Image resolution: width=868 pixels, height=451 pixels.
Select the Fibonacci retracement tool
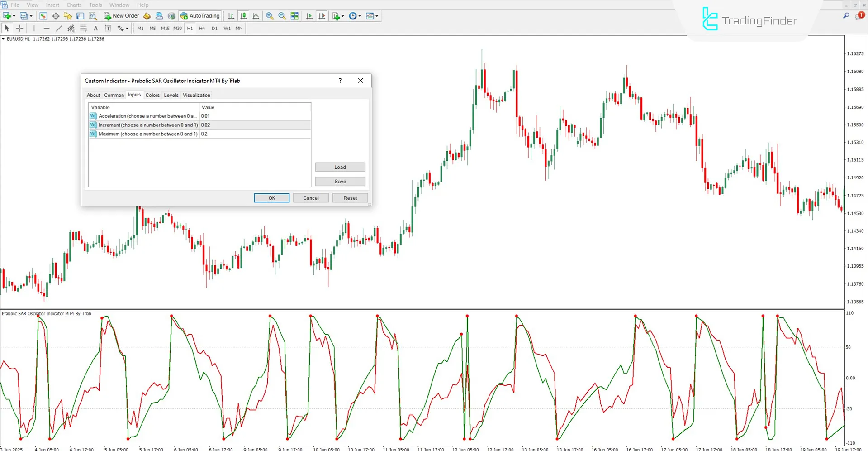84,28
